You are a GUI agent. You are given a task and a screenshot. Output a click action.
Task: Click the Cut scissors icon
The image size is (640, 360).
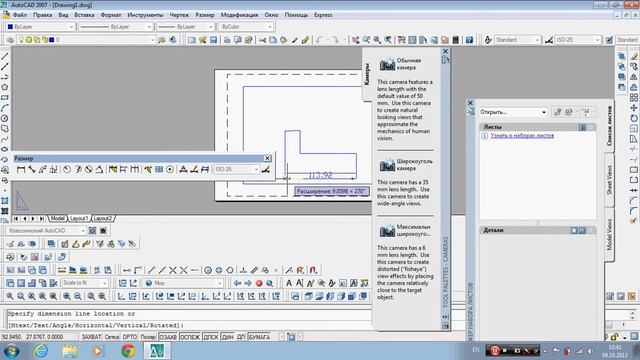(262, 40)
